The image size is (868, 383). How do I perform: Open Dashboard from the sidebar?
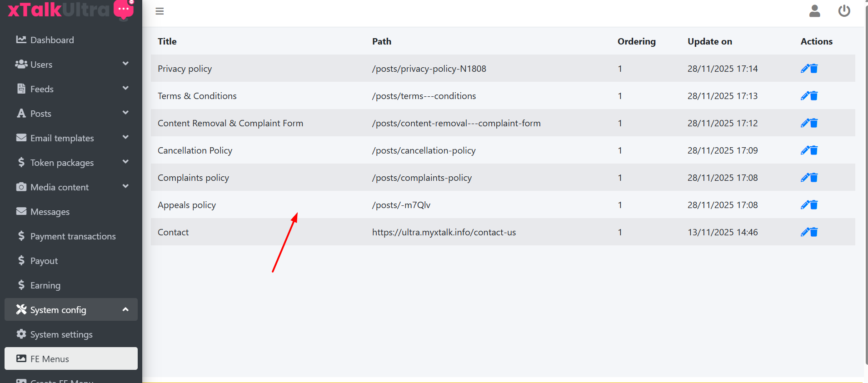52,40
